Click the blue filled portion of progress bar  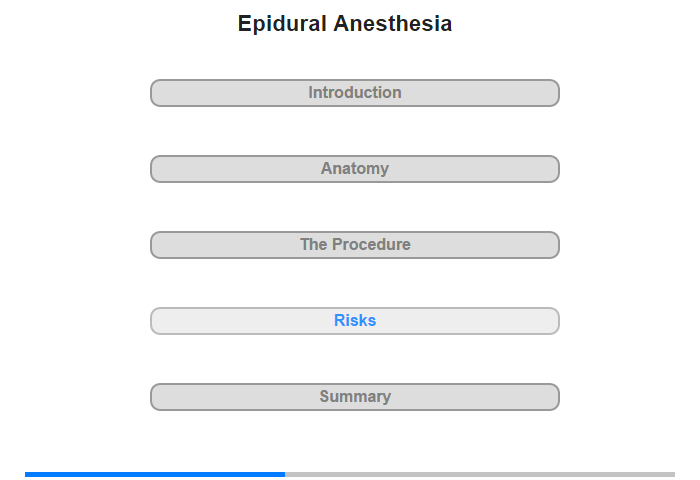click(155, 474)
